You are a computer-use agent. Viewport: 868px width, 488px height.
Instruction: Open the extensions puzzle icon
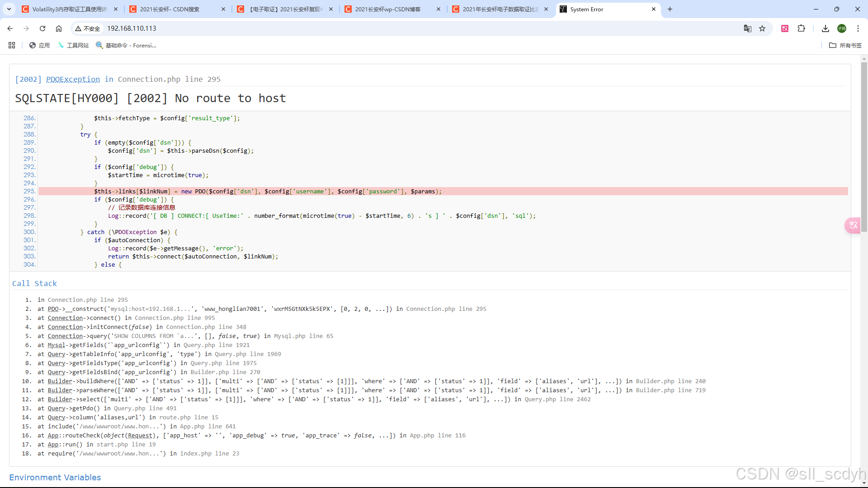point(801,28)
